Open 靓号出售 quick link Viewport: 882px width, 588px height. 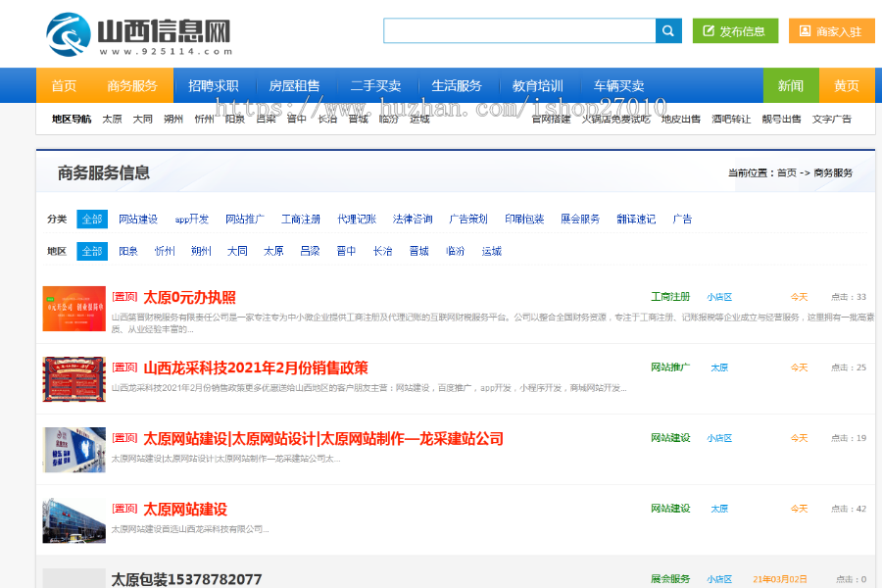click(781, 119)
